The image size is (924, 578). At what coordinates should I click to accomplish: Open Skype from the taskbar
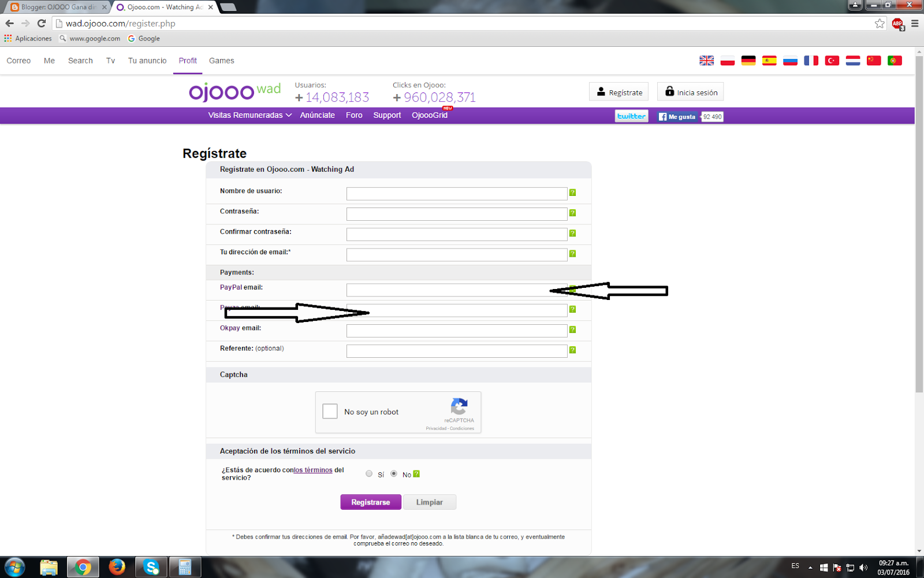(x=151, y=567)
